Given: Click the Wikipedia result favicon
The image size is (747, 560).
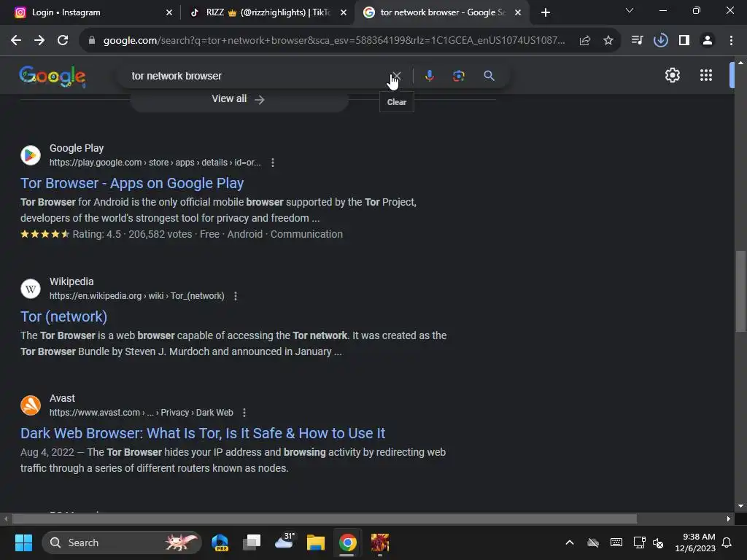Looking at the screenshot, I should click(31, 289).
